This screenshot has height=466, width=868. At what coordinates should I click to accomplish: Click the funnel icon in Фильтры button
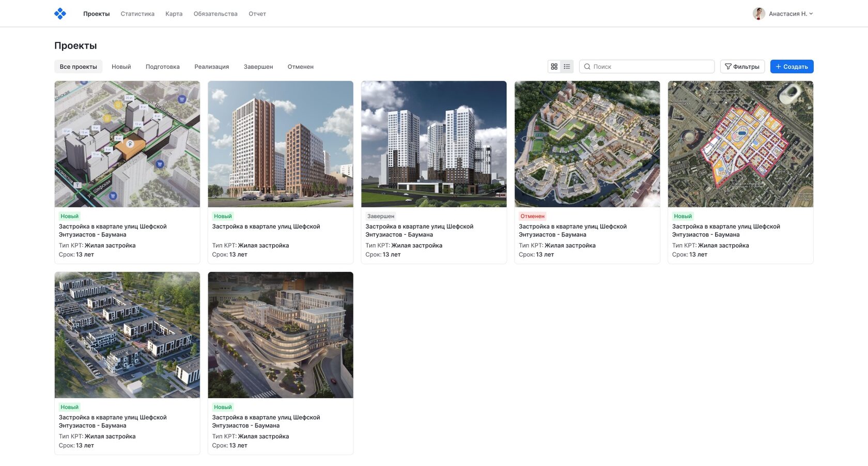pyautogui.click(x=728, y=67)
